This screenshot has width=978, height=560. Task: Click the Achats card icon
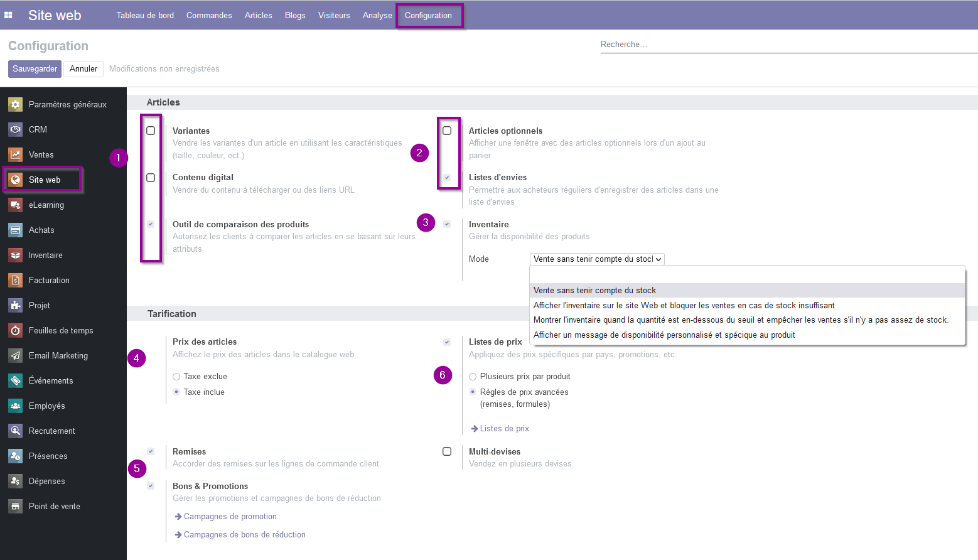tap(16, 230)
